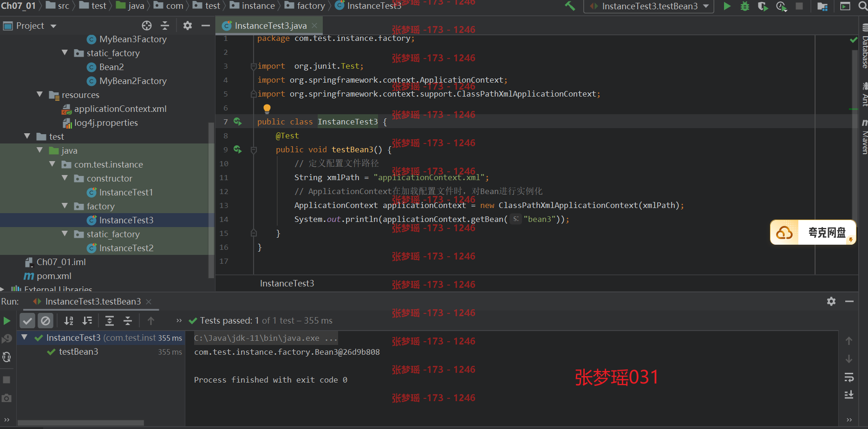This screenshot has width=868, height=429.
Task: Start debugging with the bug icon
Action: [x=745, y=6]
